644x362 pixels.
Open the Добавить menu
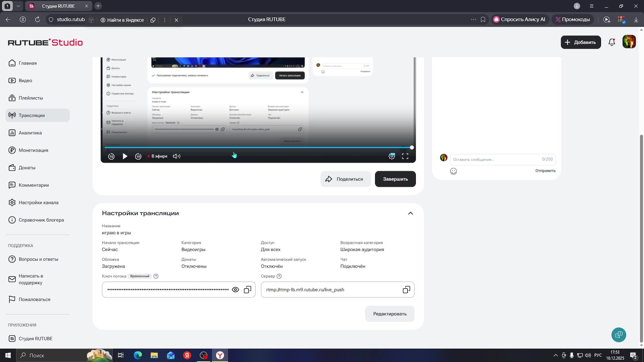pyautogui.click(x=581, y=42)
